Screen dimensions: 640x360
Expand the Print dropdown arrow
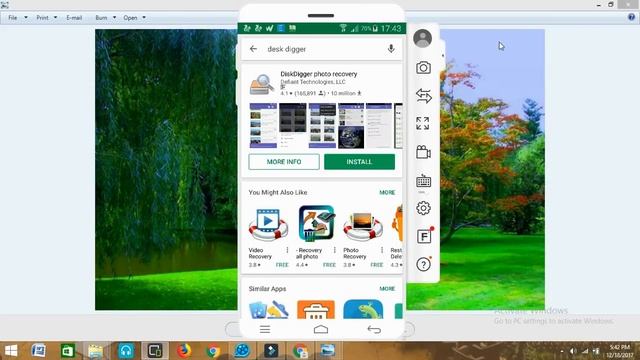click(55, 18)
